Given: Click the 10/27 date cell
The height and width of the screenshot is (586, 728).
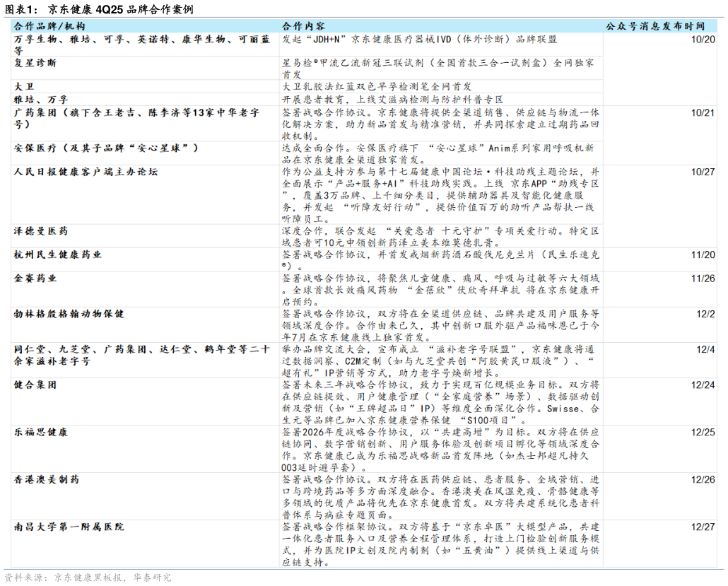Looking at the screenshot, I should click(703, 172).
